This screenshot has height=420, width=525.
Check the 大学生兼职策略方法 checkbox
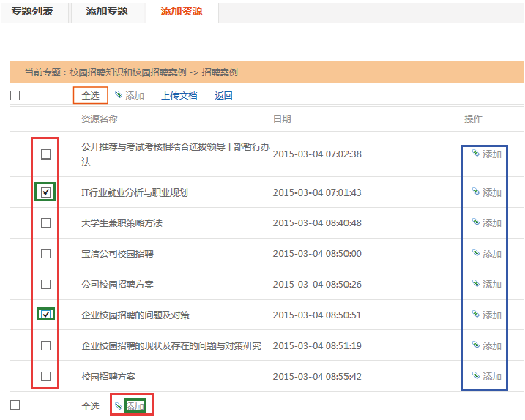[46, 223]
